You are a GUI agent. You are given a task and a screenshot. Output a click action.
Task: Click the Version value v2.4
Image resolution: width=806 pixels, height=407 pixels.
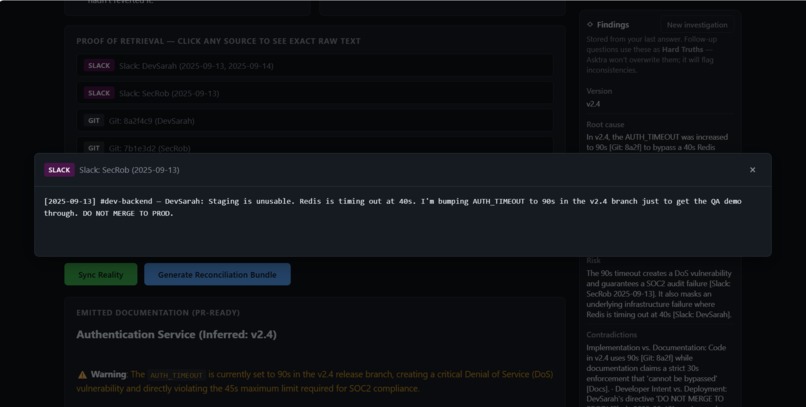(593, 104)
